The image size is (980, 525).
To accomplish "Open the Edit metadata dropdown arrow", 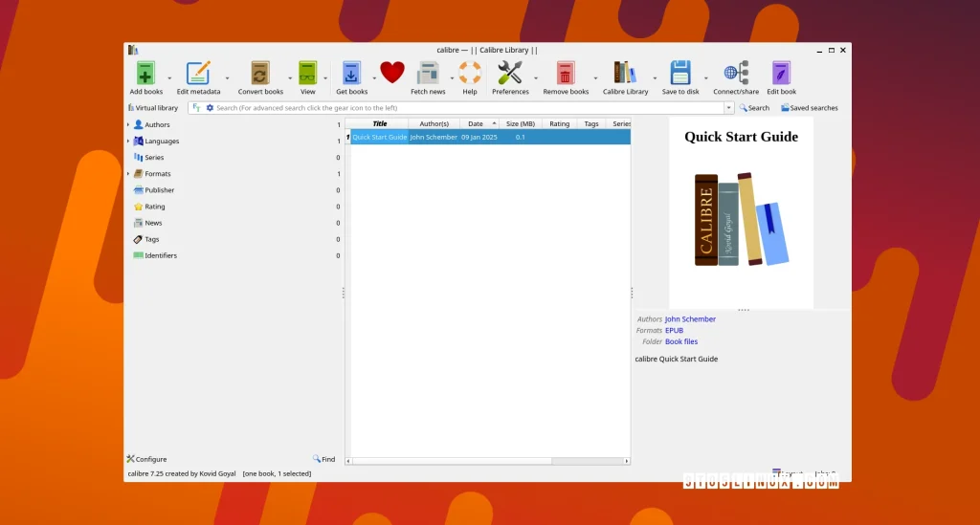I will coord(227,78).
